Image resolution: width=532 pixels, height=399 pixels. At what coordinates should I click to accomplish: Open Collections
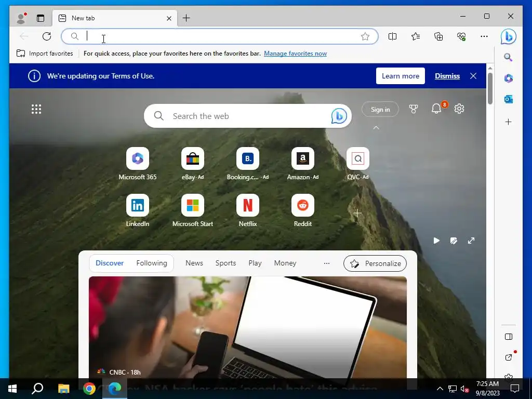438,36
